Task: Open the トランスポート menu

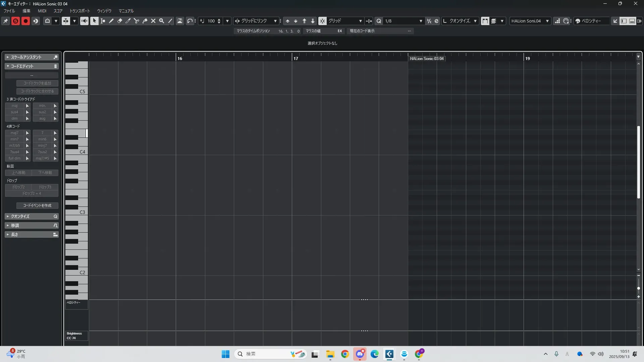Action: [79, 11]
